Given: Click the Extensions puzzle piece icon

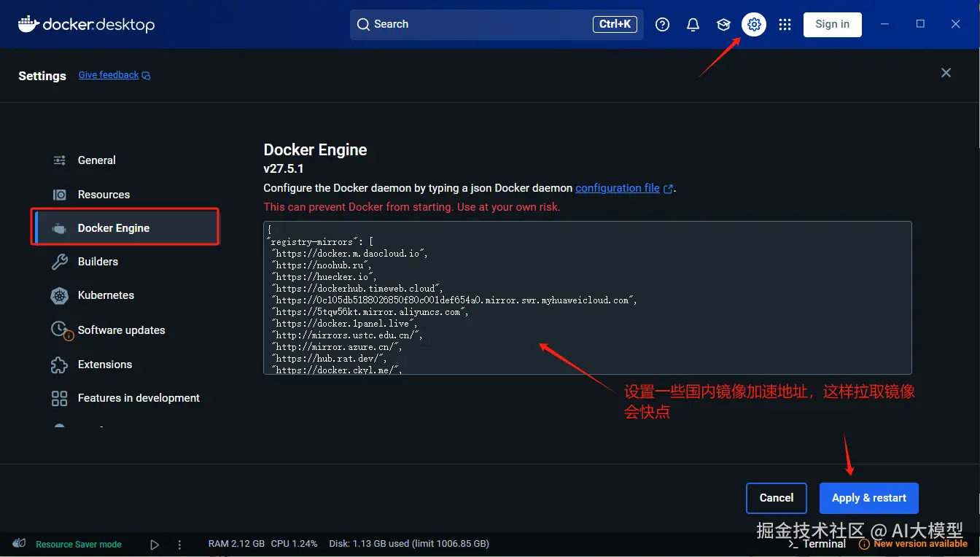Looking at the screenshot, I should tap(60, 365).
